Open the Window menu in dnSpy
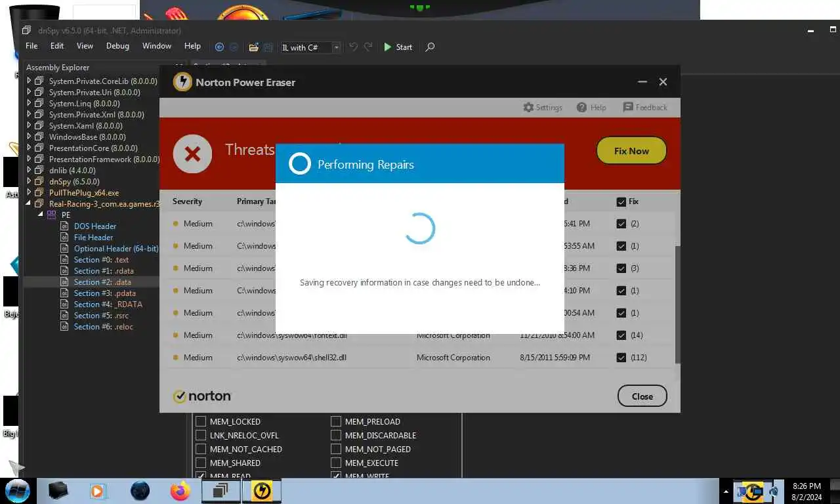Screen dimensions: 840x504 [157, 46]
